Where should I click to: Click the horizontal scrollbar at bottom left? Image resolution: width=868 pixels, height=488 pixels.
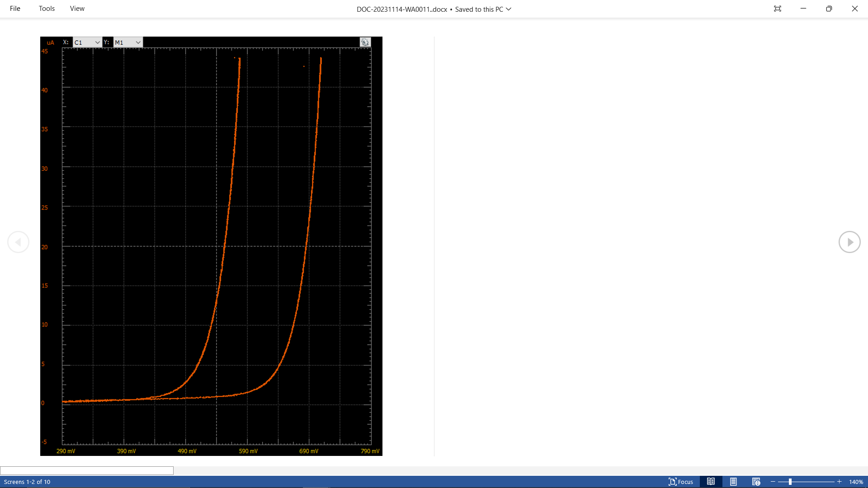(87, 470)
